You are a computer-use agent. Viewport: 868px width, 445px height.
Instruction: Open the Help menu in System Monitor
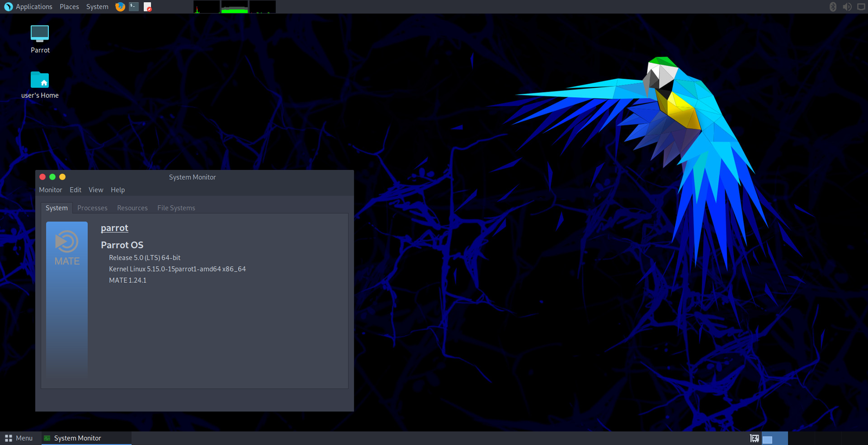[x=118, y=190]
